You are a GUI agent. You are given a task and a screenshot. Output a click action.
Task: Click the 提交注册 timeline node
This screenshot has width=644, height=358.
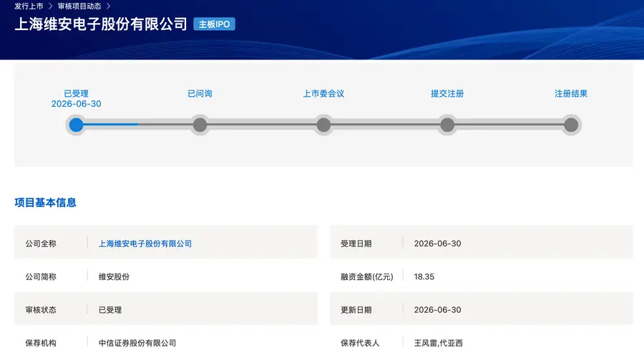click(447, 125)
